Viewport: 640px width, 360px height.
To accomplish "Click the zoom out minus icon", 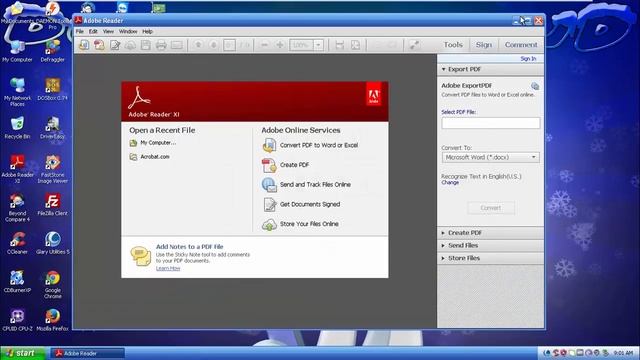I will point(264,45).
